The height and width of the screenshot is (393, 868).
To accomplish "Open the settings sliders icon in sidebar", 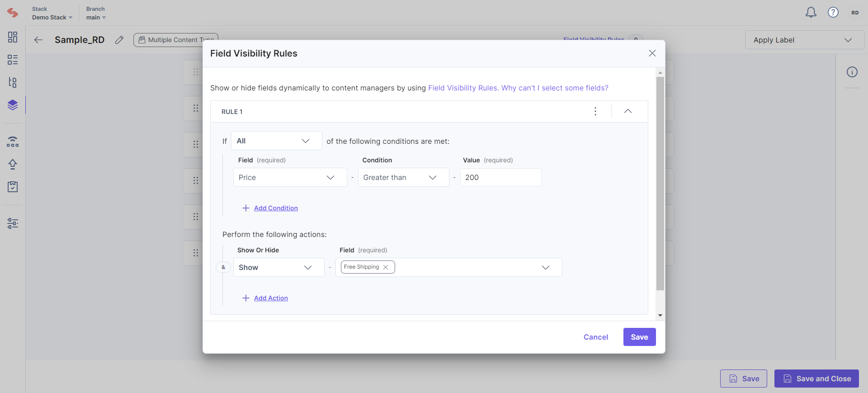I will pos(13,223).
